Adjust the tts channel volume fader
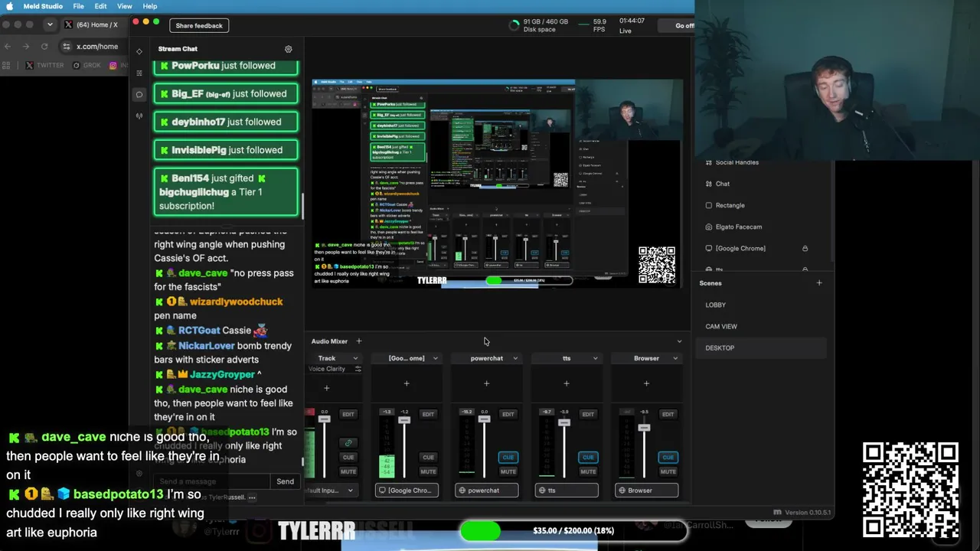The height and width of the screenshot is (551, 980). coord(564,422)
